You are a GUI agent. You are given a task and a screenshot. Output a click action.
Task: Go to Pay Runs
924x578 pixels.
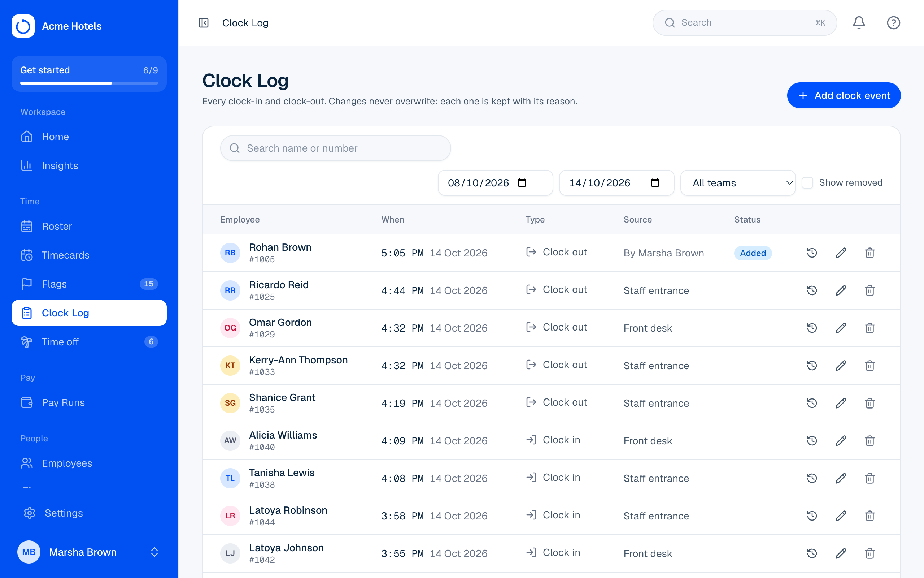89,402
